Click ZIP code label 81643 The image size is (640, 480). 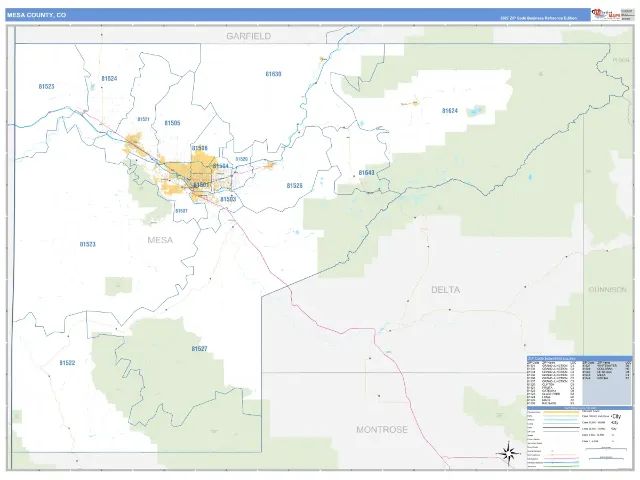click(x=367, y=173)
